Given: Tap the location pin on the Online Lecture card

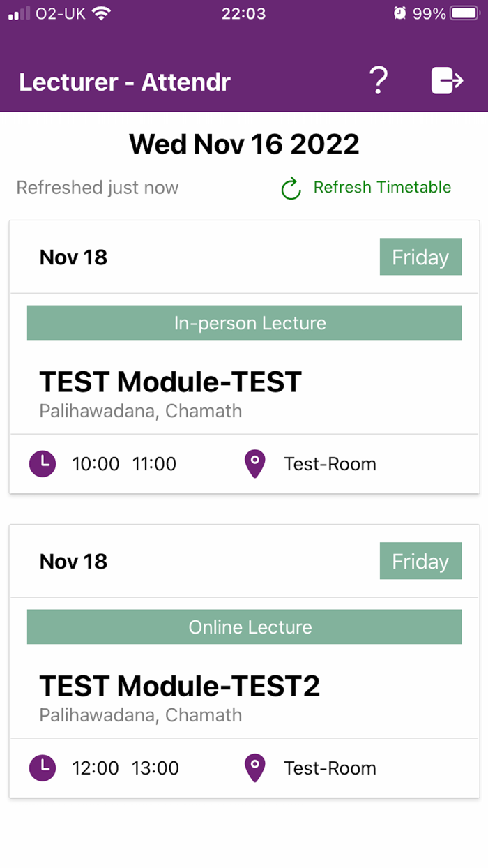Looking at the screenshot, I should click(x=254, y=768).
